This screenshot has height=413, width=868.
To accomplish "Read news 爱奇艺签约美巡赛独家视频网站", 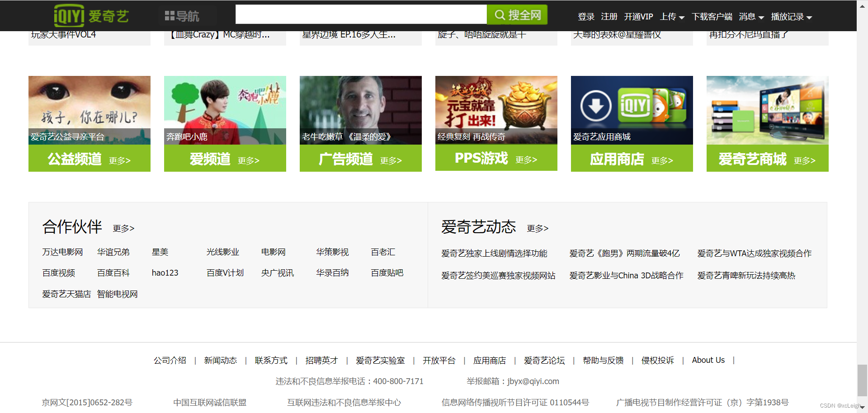I will click(x=498, y=276).
